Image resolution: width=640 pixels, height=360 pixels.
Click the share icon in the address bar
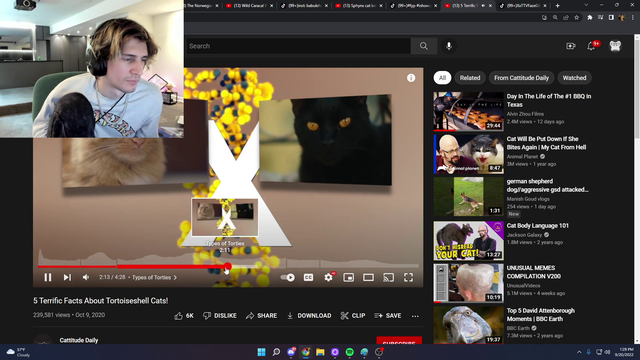pos(566,18)
